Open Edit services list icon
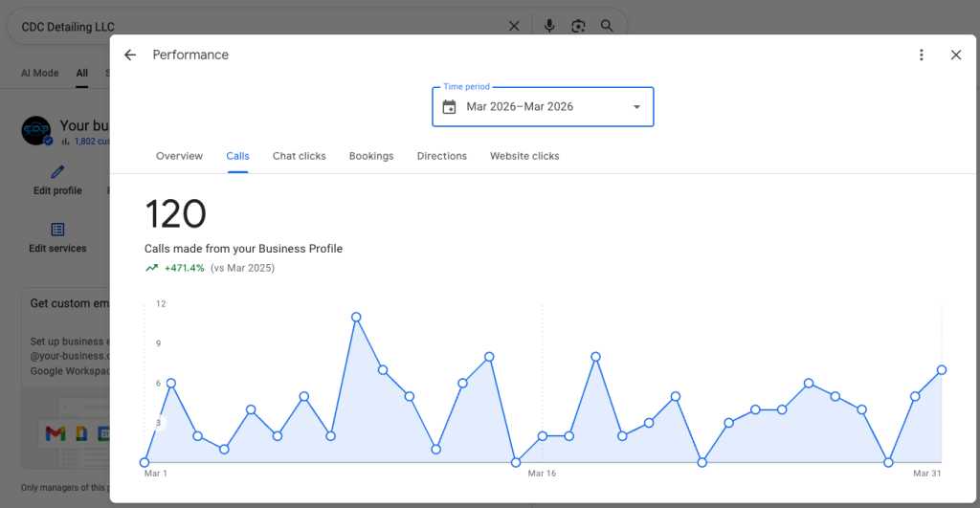 [57, 230]
